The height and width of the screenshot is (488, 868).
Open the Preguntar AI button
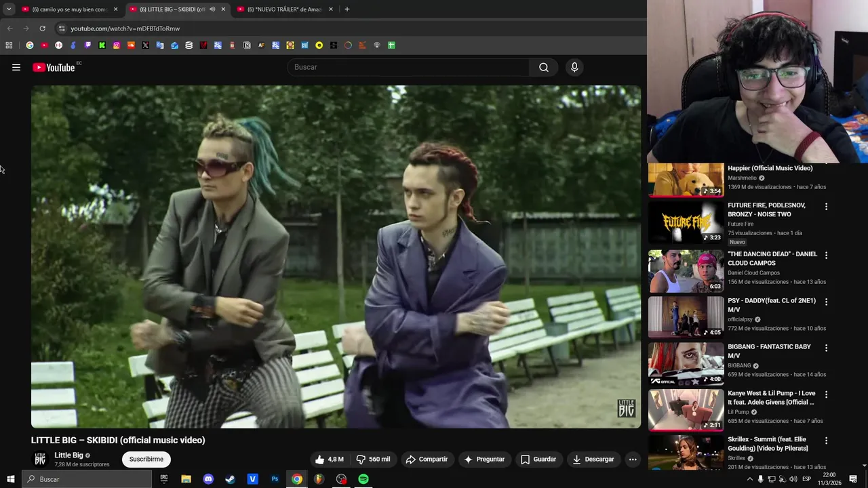(x=484, y=459)
